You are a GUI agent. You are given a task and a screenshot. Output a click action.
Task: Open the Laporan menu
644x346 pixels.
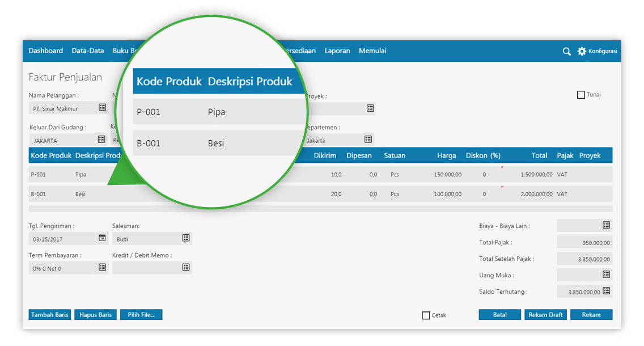pyautogui.click(x=337, y=51)
